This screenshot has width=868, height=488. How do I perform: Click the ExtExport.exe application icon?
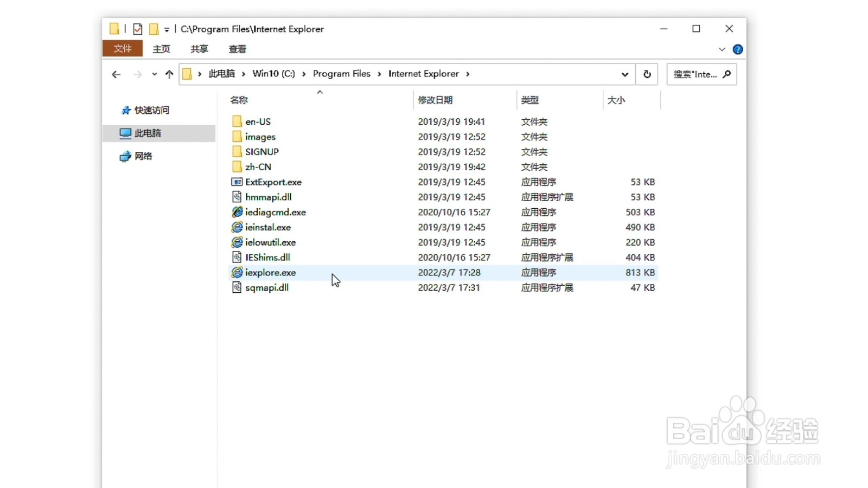[x=237, y=182]
